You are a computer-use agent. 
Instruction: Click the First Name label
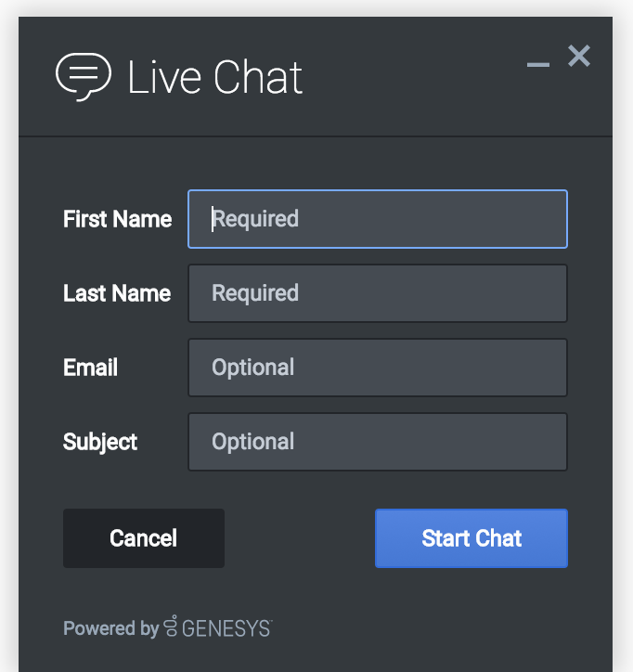(117, 219)
